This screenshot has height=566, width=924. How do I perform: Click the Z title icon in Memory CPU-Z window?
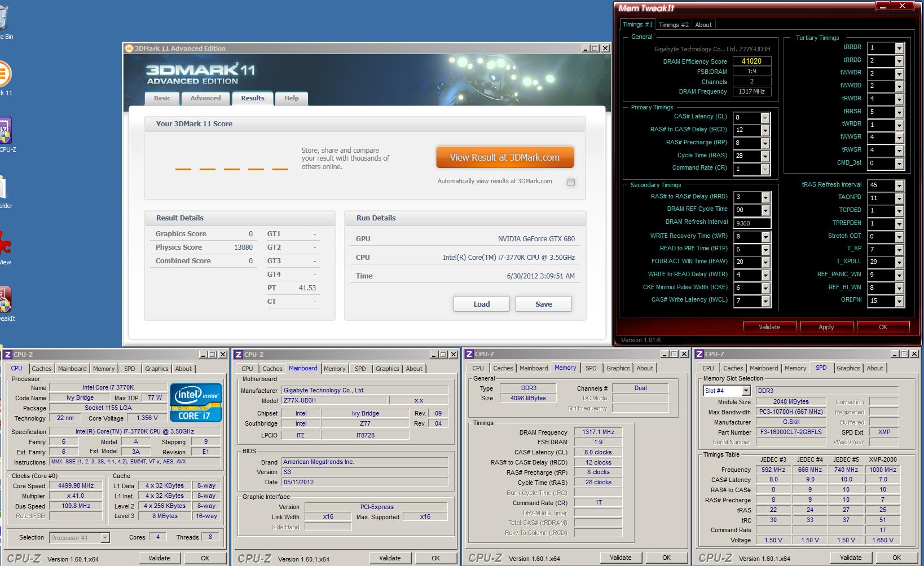(x=469, y=354)
